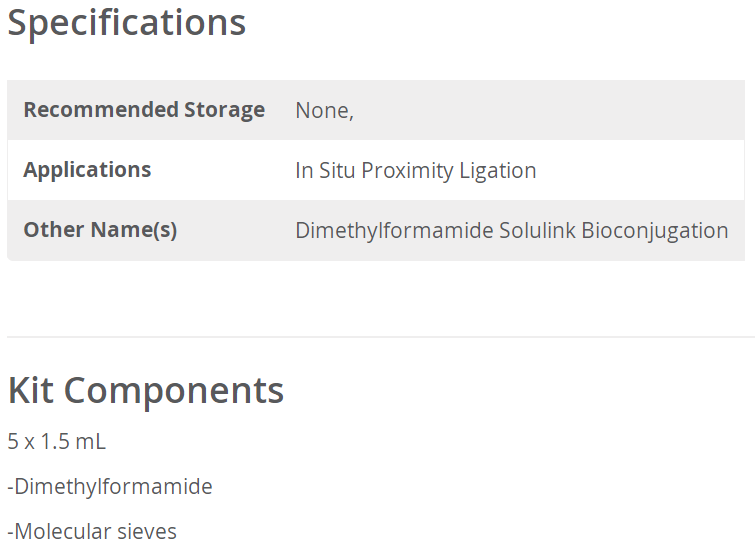This screenshot has height=553, width=755.
Task: Click the Specifications heading
Action: click(127, 22)
